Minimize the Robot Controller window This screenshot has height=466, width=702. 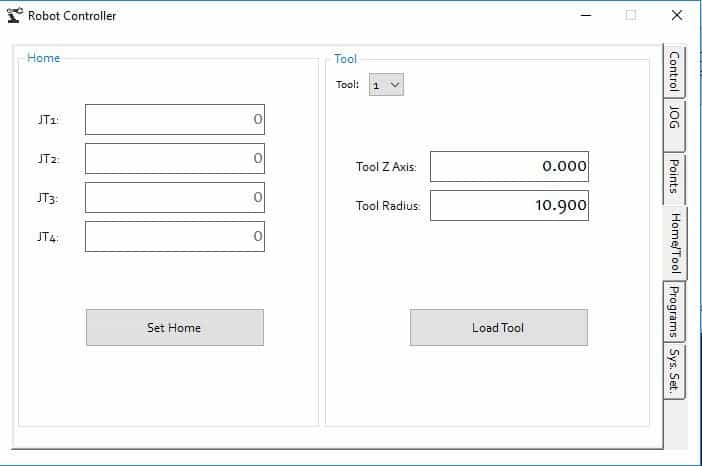click(586, 15)
